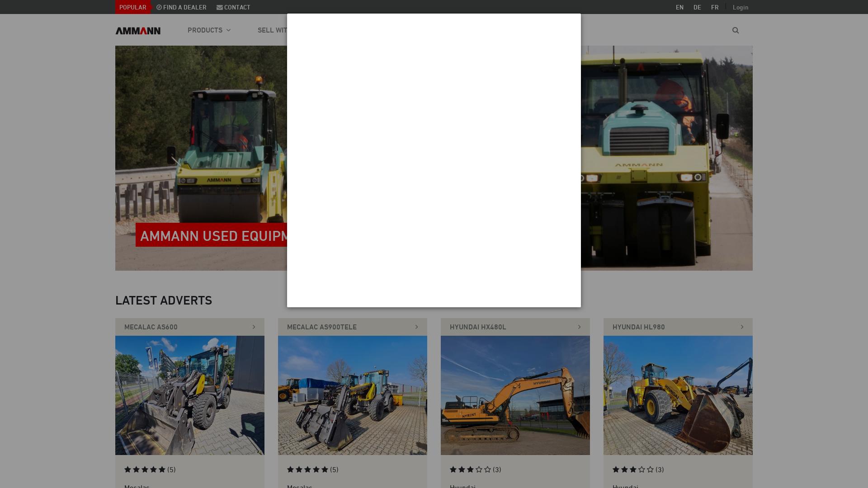Expand the Products menu chevron
Viewport: 868px width, 488px height.
tap(228, 30)
